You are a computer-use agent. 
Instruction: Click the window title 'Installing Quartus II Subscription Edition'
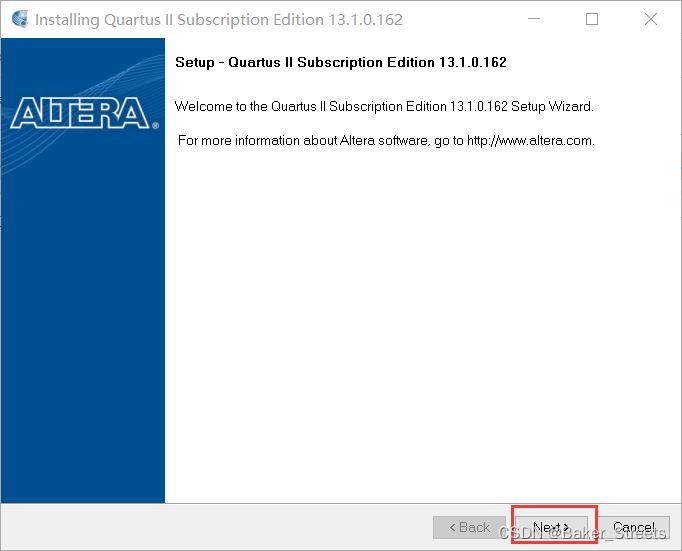click(219, 20)
